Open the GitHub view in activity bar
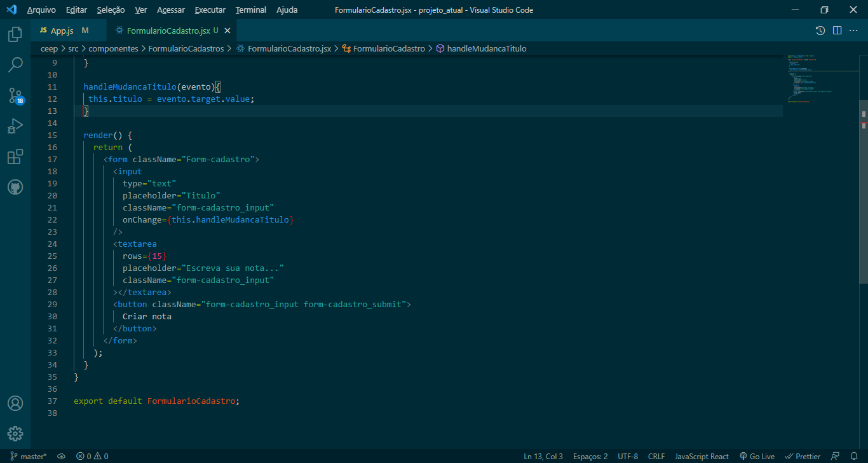Image resolution: width=868 pixels, height=463 pixels. [15, 187]
